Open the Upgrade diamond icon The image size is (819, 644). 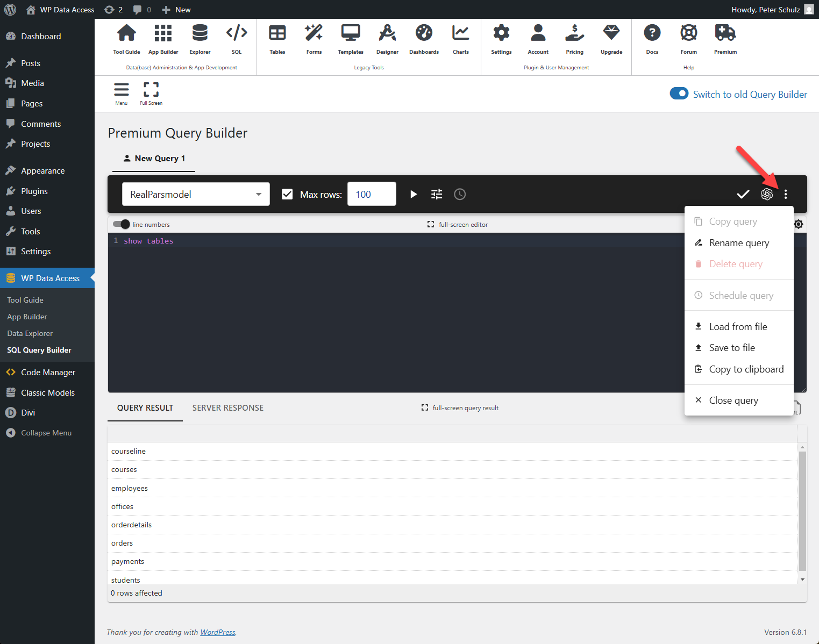coord(611,33)
